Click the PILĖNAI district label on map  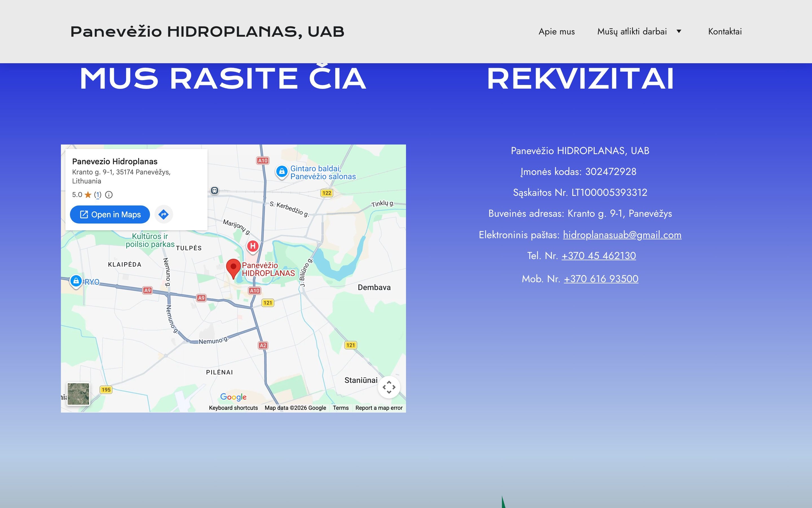coord(219,372)
